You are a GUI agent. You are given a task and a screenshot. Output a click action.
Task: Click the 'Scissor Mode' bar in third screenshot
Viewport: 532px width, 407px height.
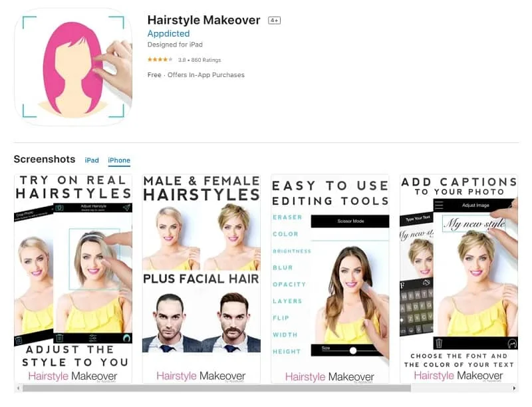[350, 221]
